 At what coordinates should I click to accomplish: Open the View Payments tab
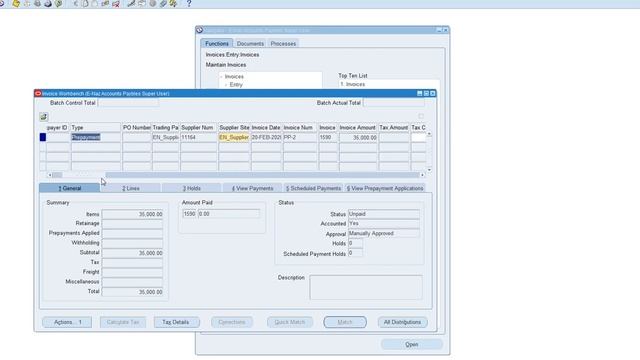click(253, 188)
